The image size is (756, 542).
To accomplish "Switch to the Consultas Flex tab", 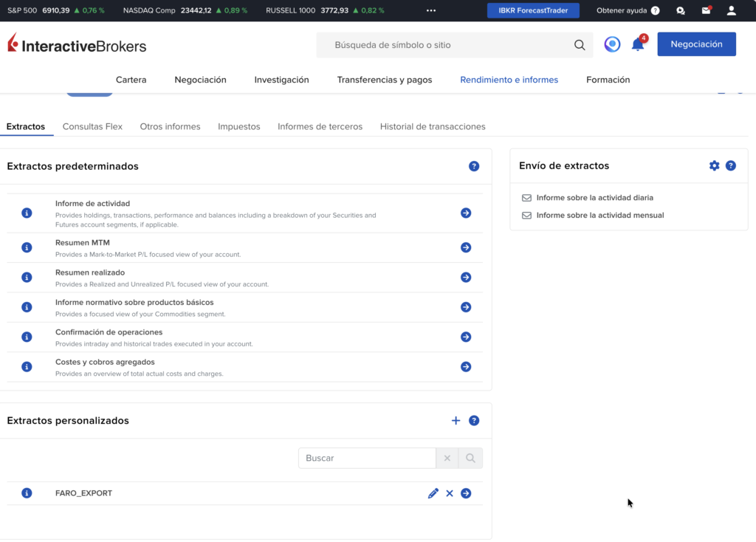I will [92, 126].
